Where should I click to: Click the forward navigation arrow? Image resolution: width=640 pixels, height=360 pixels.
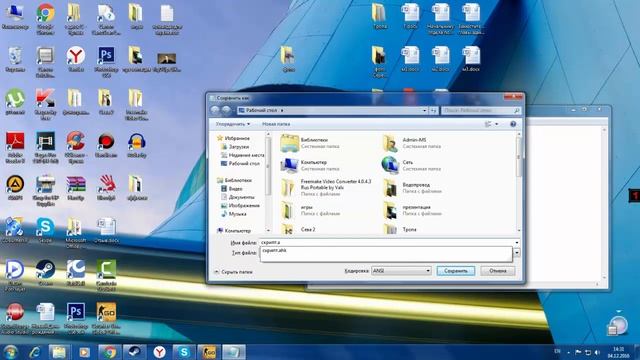226,110
